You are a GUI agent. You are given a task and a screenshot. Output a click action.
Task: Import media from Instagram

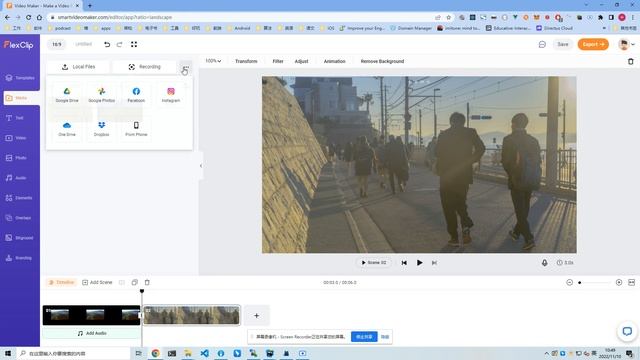tap(171, 95)
